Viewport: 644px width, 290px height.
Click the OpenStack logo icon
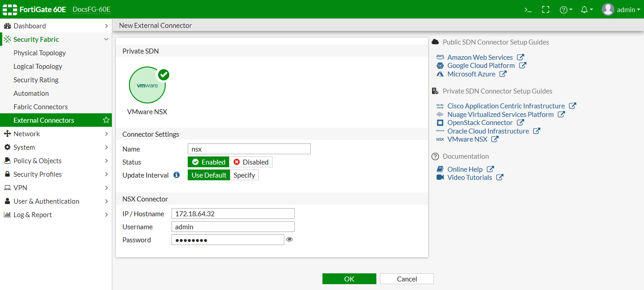440,123
